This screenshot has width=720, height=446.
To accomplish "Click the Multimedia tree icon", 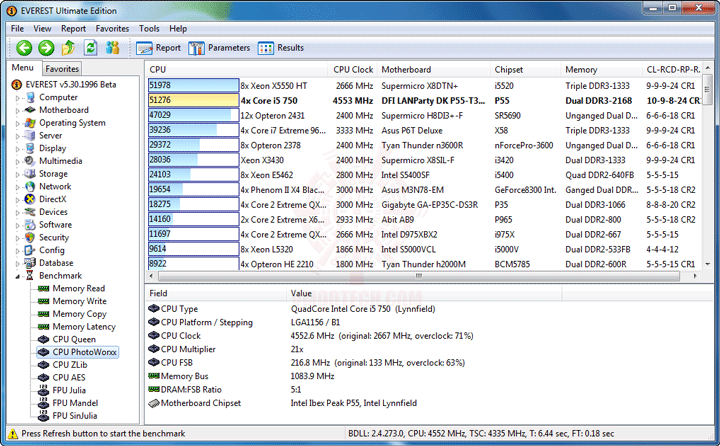I will click(x=30, y=161).
